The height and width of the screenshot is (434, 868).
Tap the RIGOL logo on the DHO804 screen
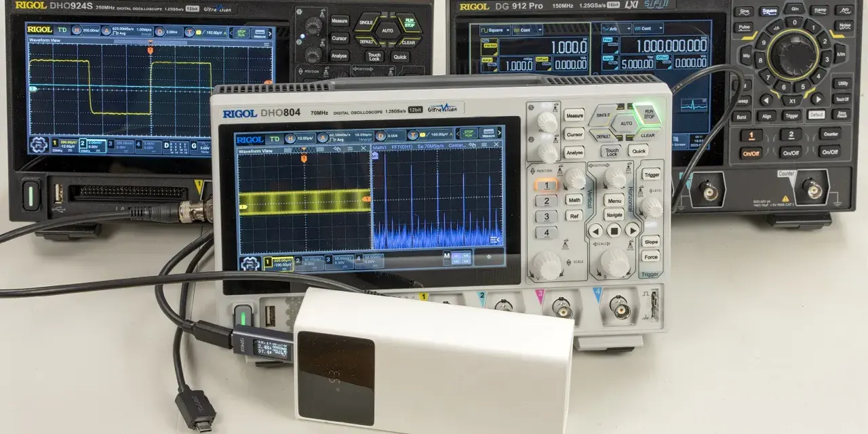250,140
